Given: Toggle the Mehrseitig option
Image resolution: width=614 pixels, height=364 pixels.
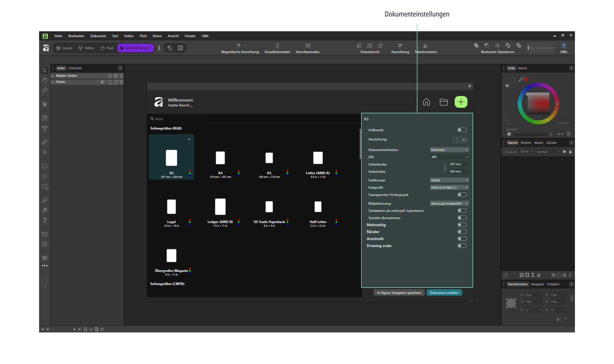Looking at the screenshot, I should [x=462, y=225].
